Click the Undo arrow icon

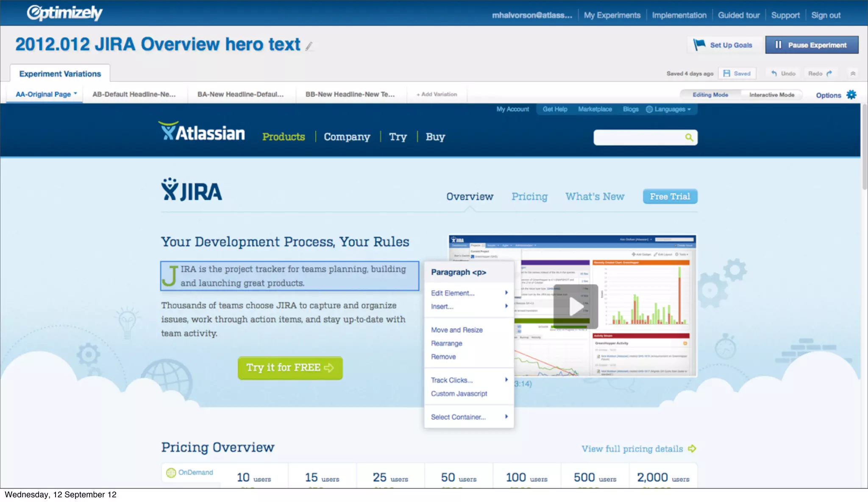point(774,73)
